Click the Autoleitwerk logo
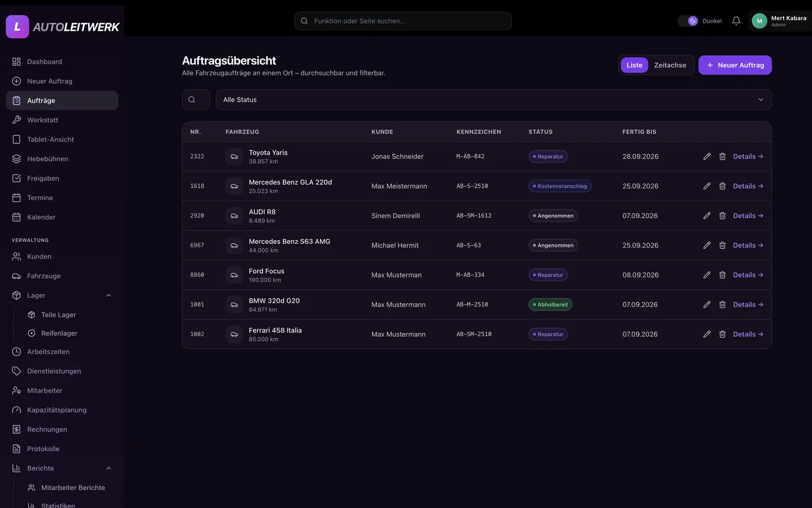The image size is (812, 508). pyautogui.click(x=63, y=27)
